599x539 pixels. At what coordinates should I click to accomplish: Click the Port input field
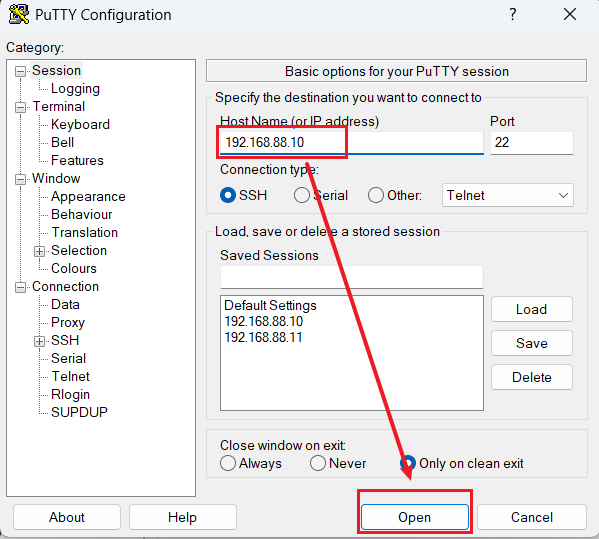531,142
